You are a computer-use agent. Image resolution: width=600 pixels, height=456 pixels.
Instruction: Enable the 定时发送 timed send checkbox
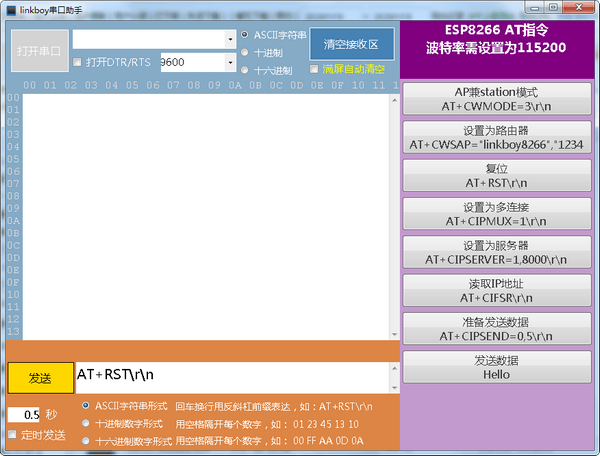pos(13,435)
